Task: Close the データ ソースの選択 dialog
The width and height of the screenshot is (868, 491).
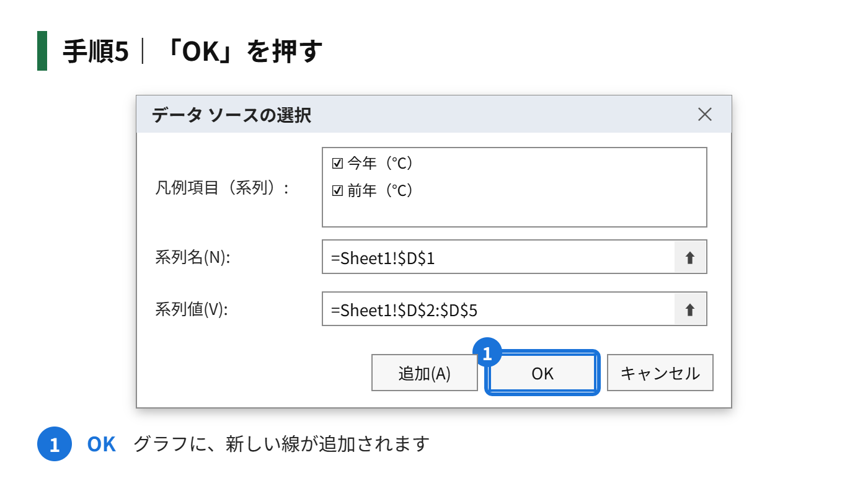Action: click(x=705, y=114)
